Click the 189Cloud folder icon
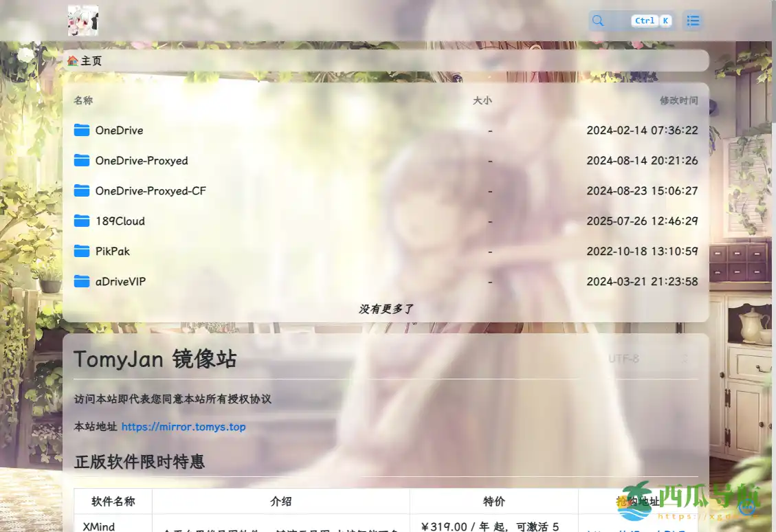 tap(80, 221)
